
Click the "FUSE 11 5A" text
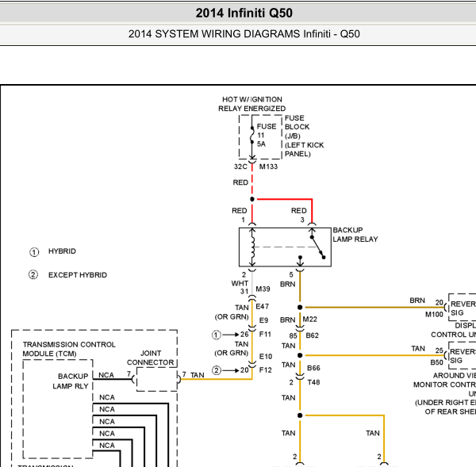[x=267, y=135]
